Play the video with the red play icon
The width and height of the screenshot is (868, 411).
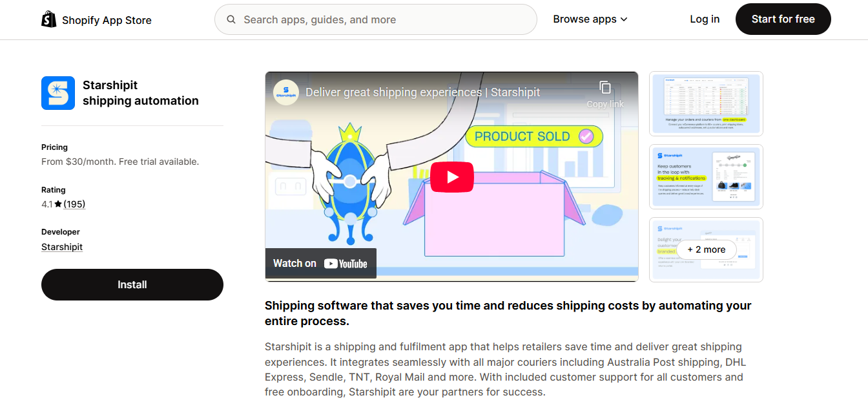[451, 176]
